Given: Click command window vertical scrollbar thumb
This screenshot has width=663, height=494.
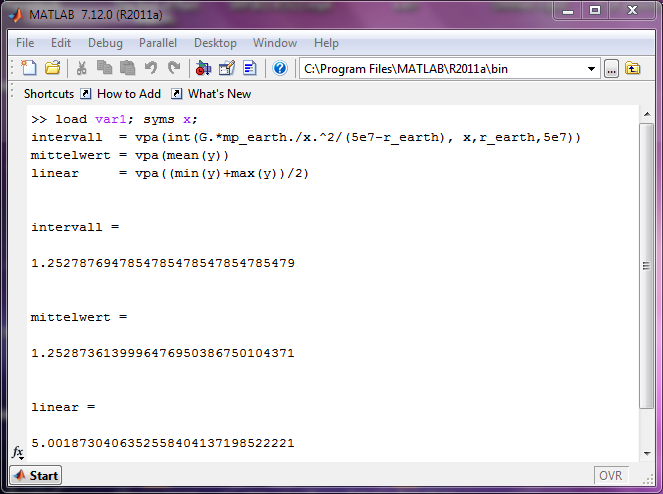Looking at the screenshot, I should click(647, 266).
